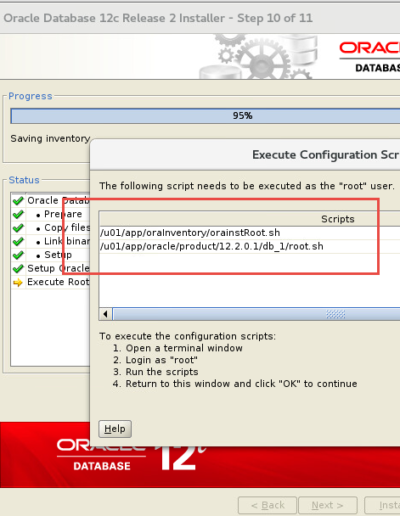Viewport: 400px width, 516px height.
Task: Select the Prepare status row
Action: (51, 214)
